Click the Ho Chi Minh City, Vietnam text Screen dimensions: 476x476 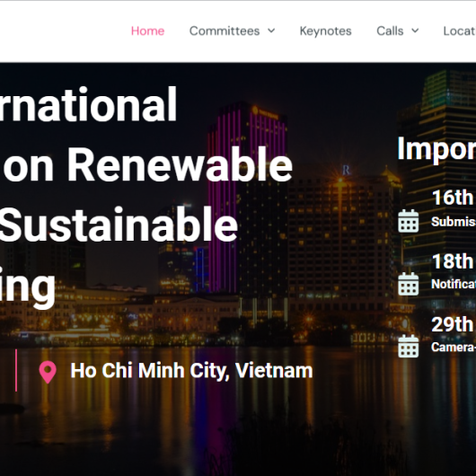coord(191,371)
